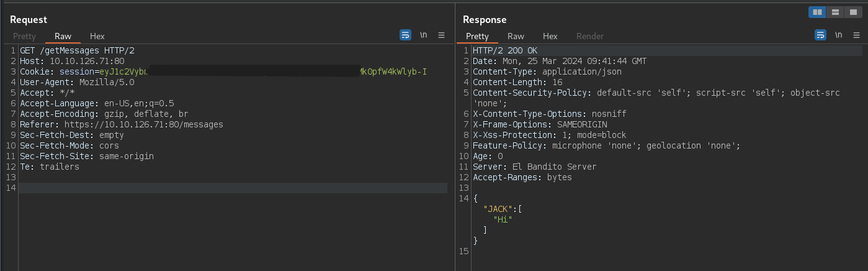
Task: Open the Hex tab in Response panel
Action: 550,37
